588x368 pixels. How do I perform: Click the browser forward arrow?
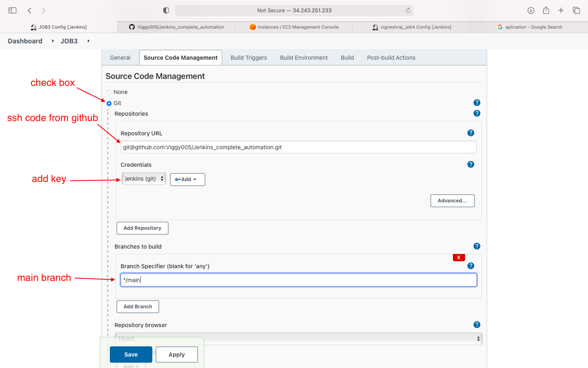[44, 10]
